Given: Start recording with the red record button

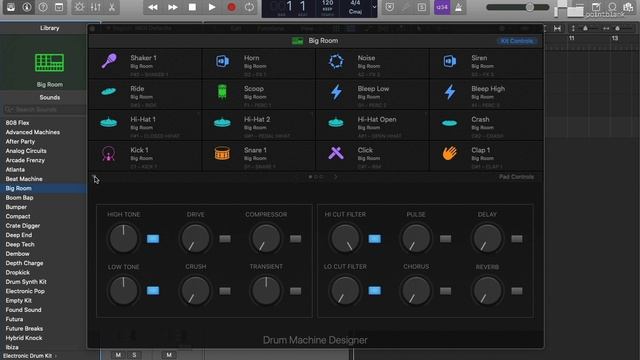Looking at the screenshot, I should pos(231,7).
